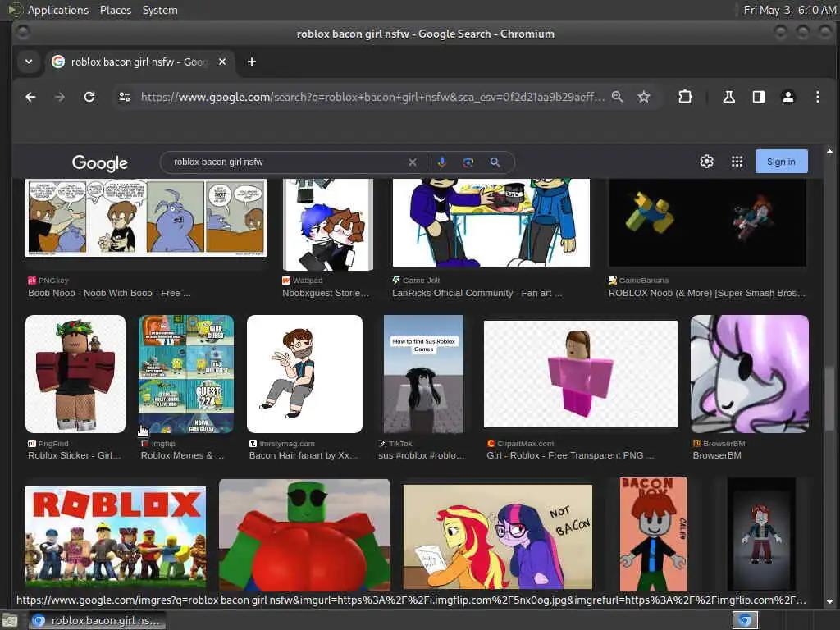
Task: Click the imgflip source label
Action: click(163, 444)
